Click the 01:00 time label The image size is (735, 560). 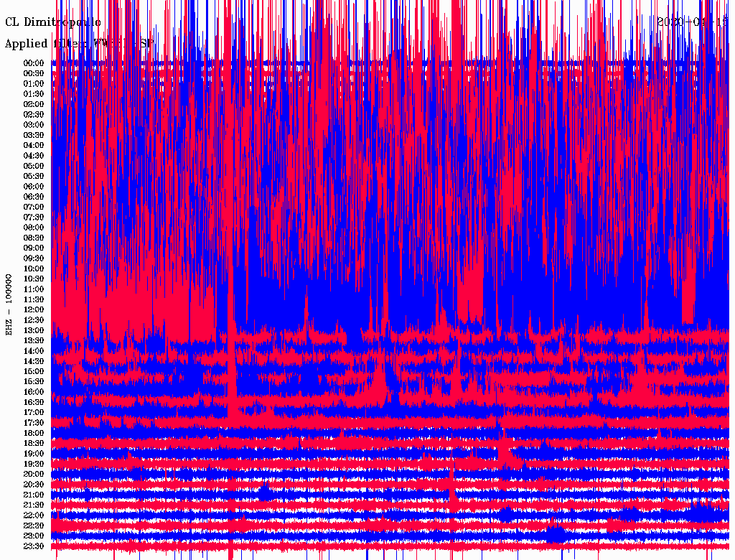point(34,83)
